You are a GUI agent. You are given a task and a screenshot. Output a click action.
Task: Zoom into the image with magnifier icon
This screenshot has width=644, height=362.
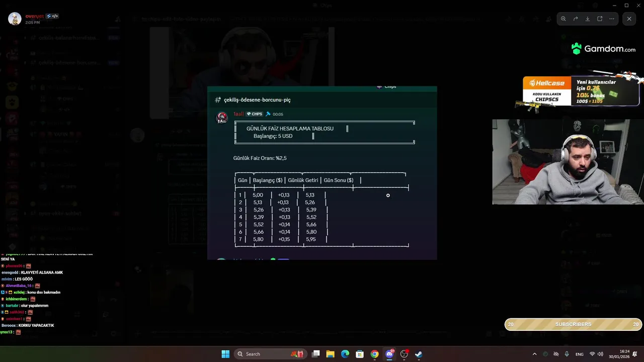pos(563,19)
